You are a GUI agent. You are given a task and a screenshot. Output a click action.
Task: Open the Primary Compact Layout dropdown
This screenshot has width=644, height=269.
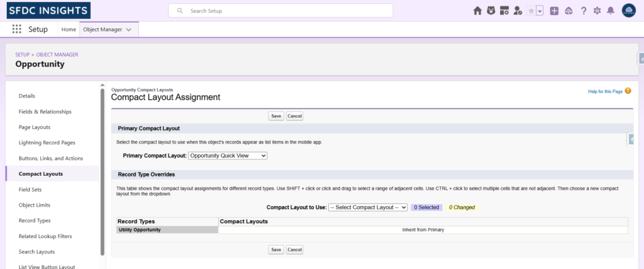(228, 156)
